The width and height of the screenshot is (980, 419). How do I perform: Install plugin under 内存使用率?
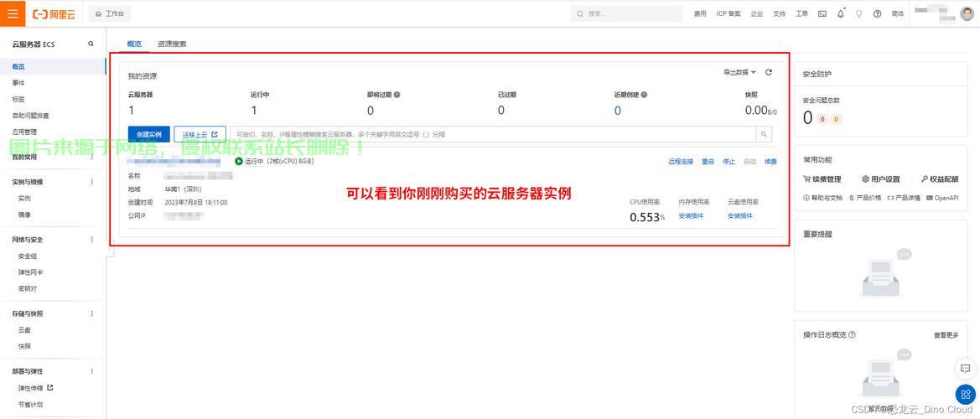click(x=691, y=216)
